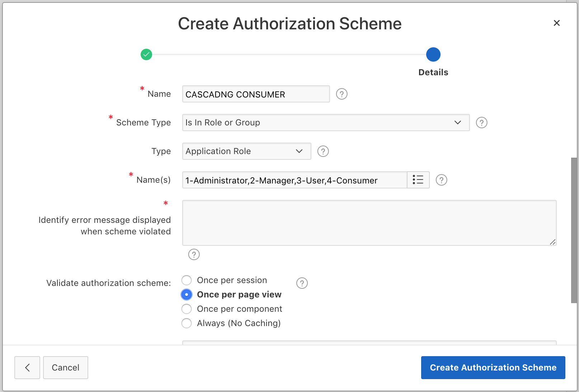Click help icon for Validate authorization scheme
This screenshot has height=392, width=579.
(302, 283)
